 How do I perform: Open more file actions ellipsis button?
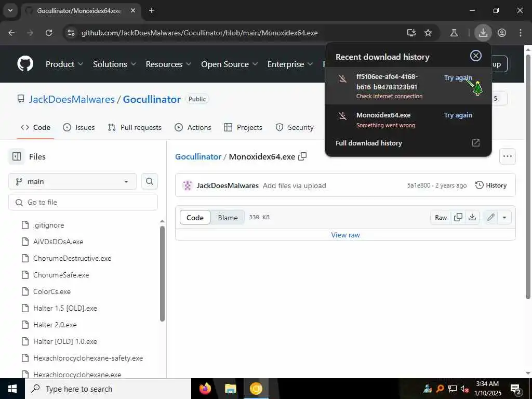click(x=507, y=156)
